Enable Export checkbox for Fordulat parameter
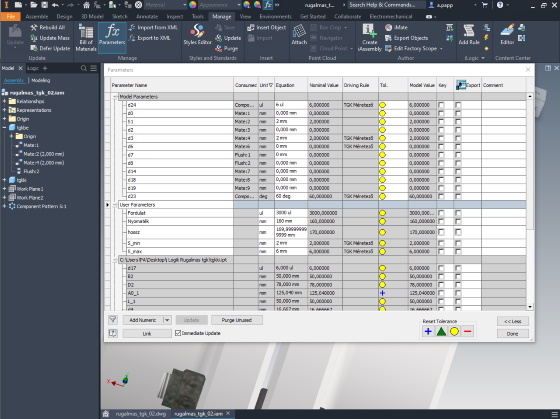Screen dimensions: 560x419 (x=458, y=213)
